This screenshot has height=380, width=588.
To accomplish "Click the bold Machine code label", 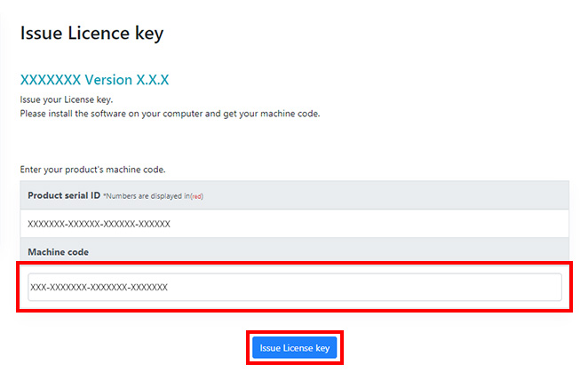I will coord(58,252).
